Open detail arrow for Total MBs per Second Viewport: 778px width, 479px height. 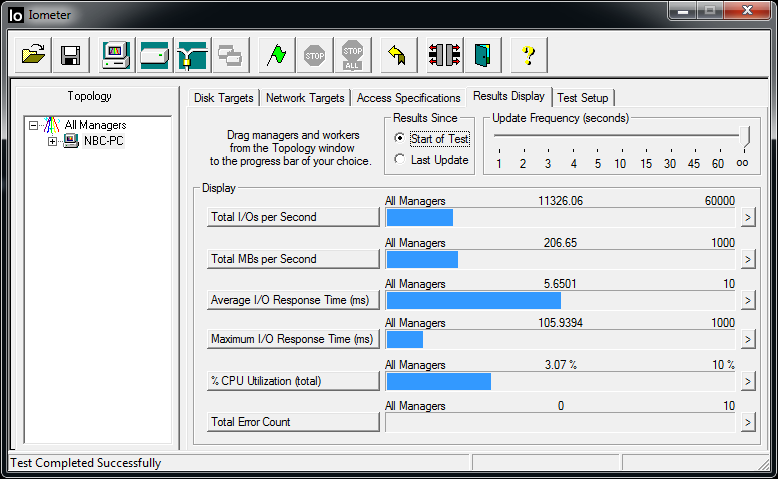[748, 260]
